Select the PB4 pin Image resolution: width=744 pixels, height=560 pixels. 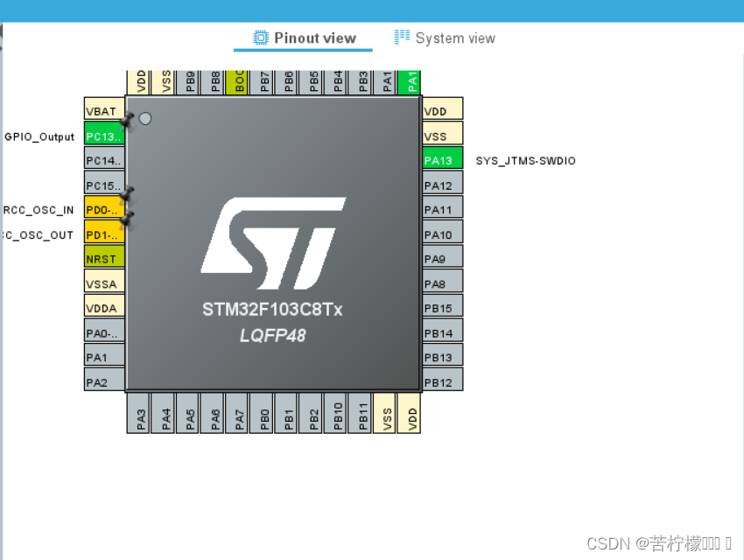tap(335, 82)
